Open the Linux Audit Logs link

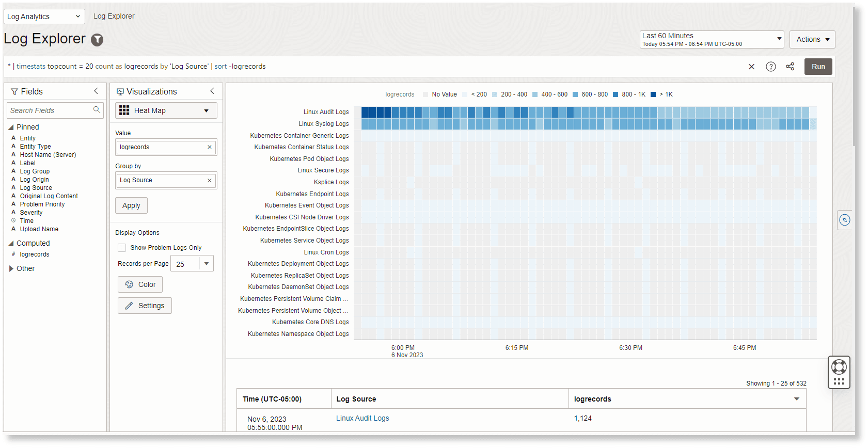(x=362, y=418)
